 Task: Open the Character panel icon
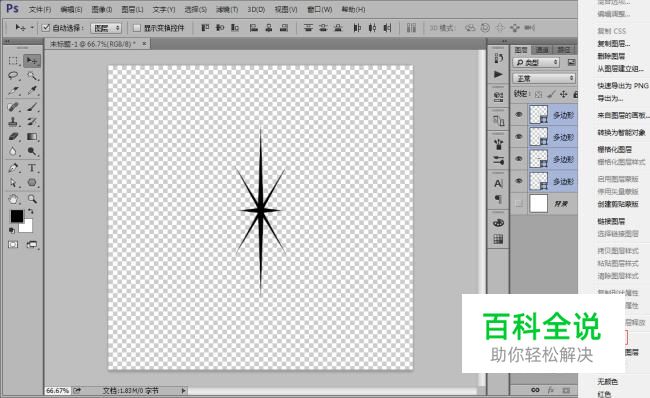click(x=498, y=183)
